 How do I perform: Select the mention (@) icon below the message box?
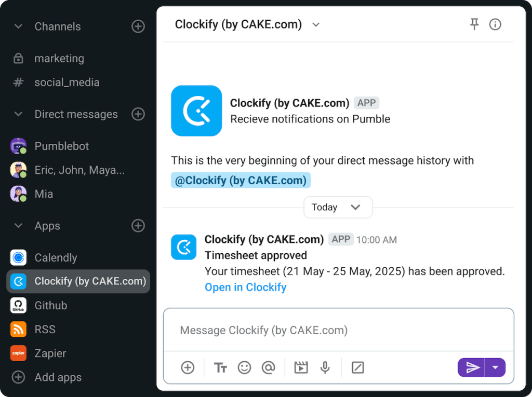(269, 367)
